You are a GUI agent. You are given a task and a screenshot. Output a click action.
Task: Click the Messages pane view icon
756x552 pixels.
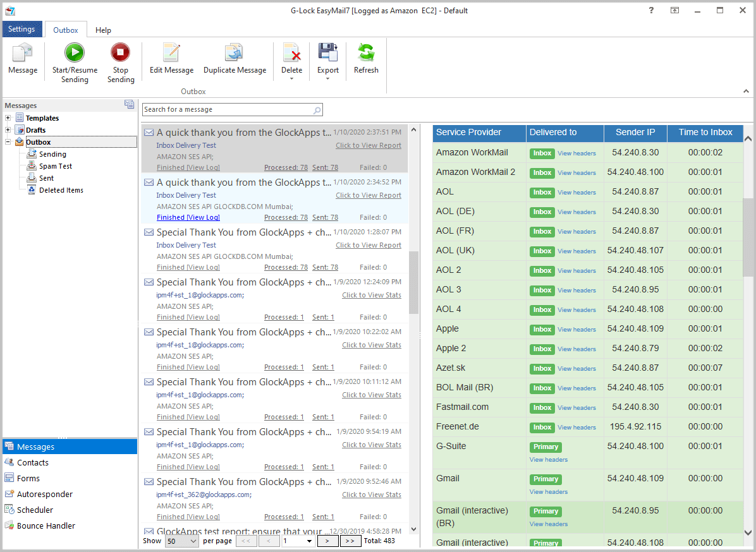[x=129, y=104]
